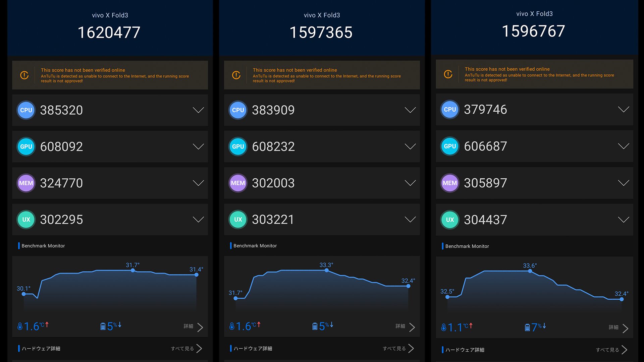Screen dimensions: 644x362
Task: Click warning icon in first panel's unverified notice
Action: click(x=24, y=75)
